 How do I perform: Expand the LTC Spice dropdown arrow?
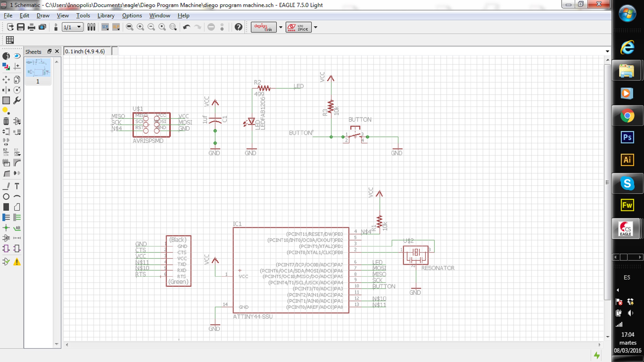point(316,27)
